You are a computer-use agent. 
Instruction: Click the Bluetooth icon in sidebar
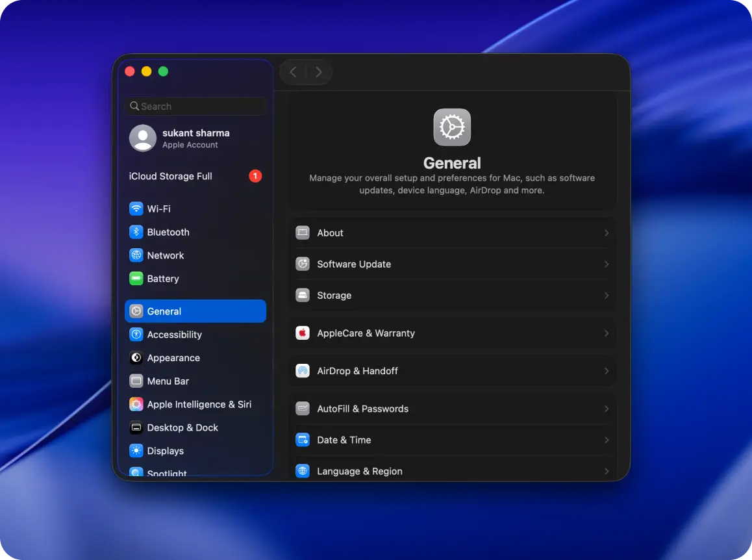tap(136, 233)
